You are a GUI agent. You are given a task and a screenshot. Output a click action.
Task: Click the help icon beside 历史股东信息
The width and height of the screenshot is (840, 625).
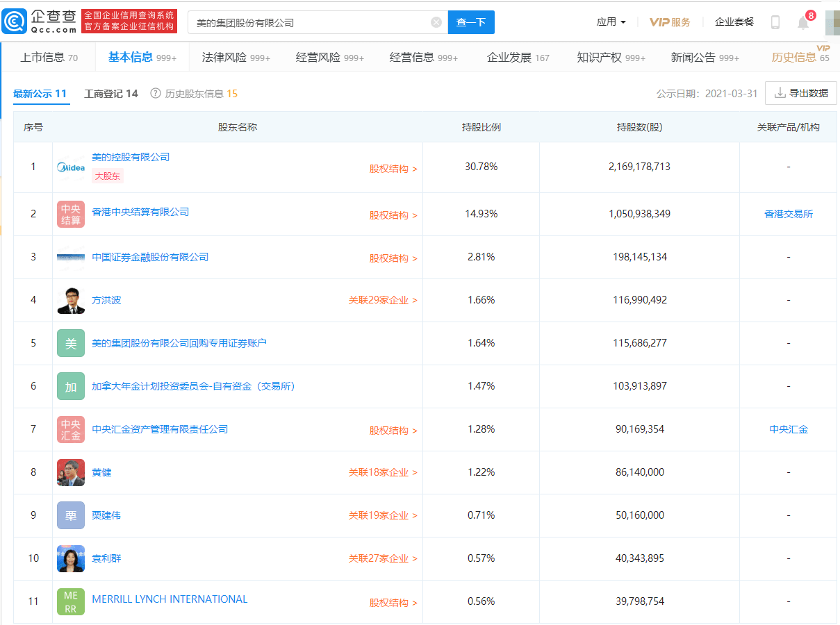[156, 94]
